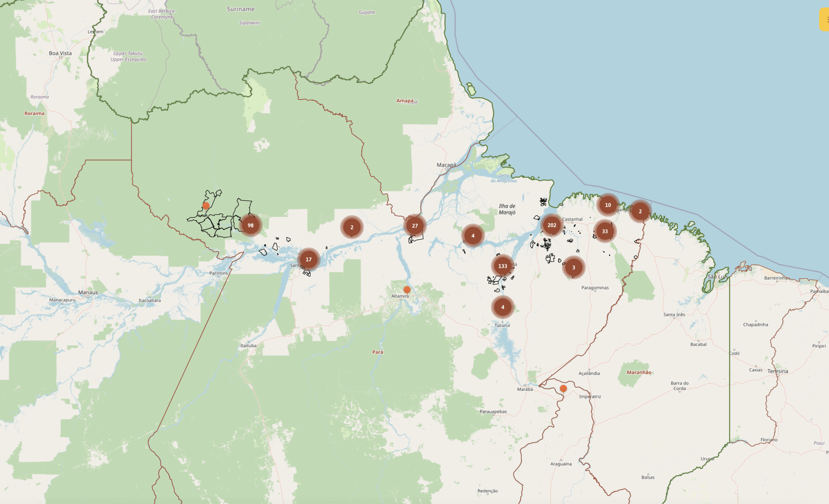Image resolution: width=829 pixels, height=504 pixels.
Task: Expand the 98 cluster marker
Action: pyautogui.click(x=250, y=225)
